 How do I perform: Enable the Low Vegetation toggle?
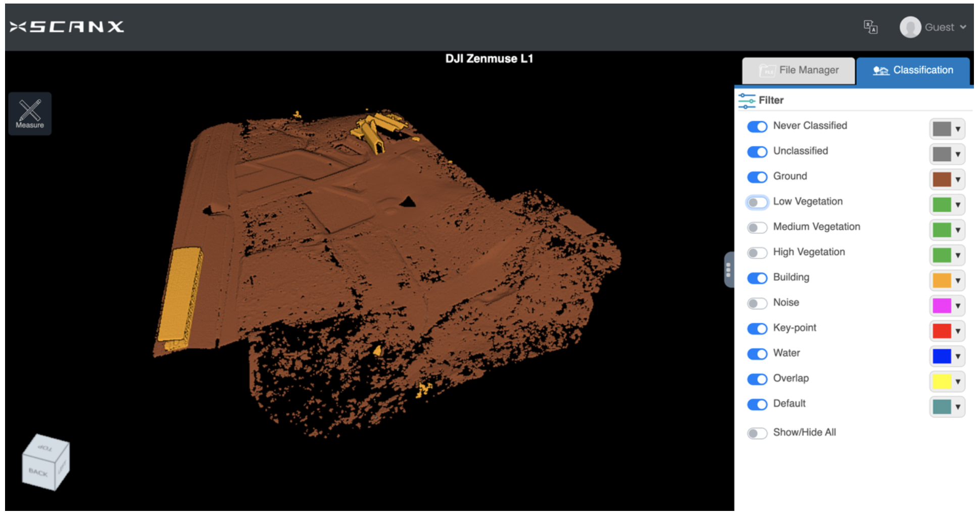(757, 202)
